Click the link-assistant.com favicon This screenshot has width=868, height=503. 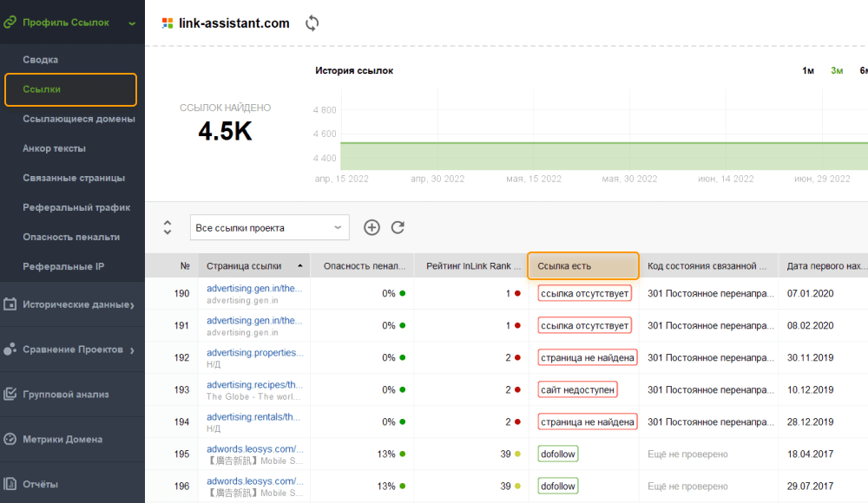168,23
